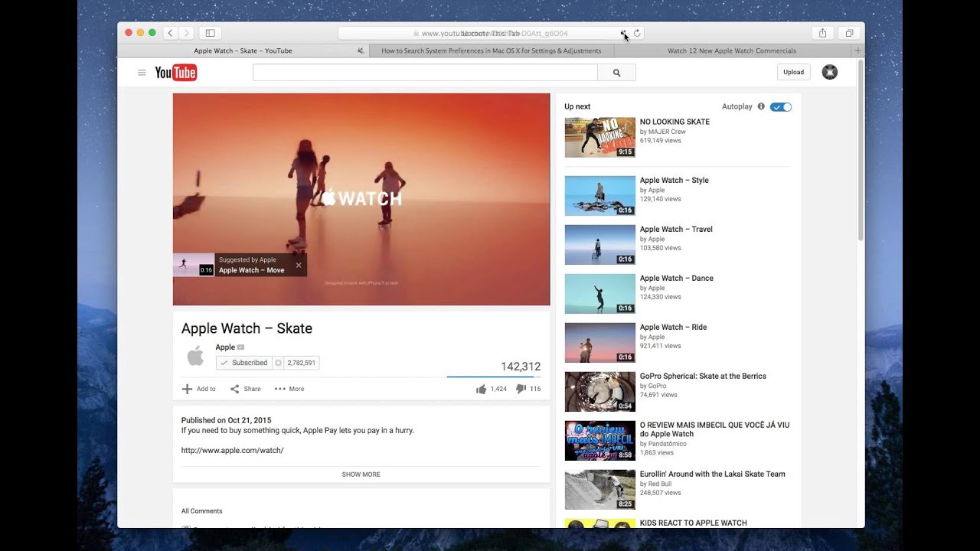Click the 'All Comments' heading
Screen dimensions: 980x551
(201, 511)
